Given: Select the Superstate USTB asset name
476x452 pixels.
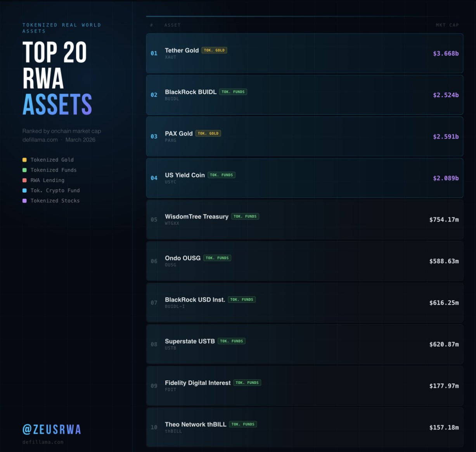Looking at the screenshot, I should tap(190, 341).
